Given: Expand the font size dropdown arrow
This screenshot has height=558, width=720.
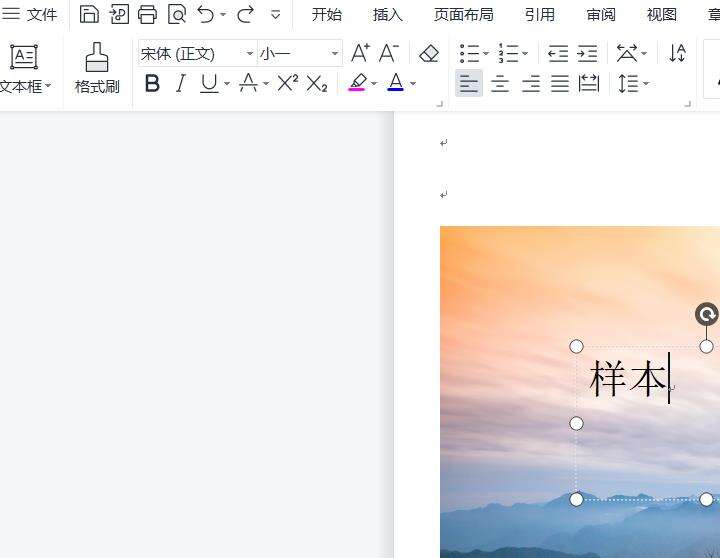Looking at the screenshot, I should point(335,54).
